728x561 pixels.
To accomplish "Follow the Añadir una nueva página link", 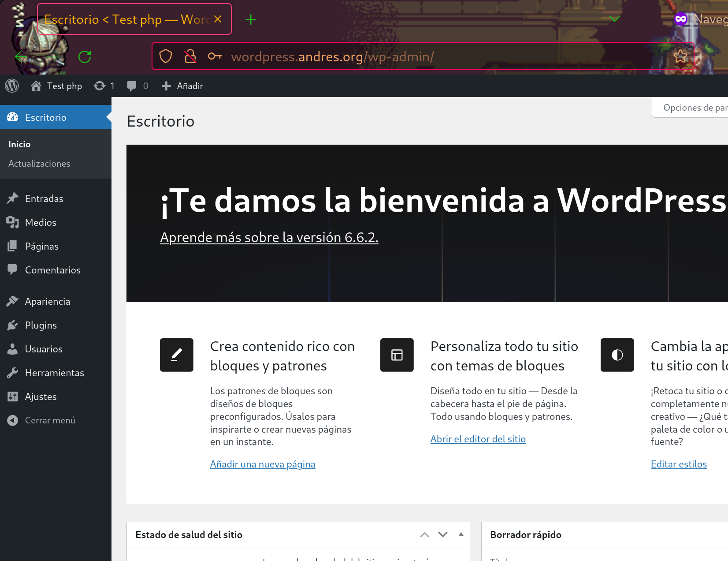I will [x=263, y=464].
